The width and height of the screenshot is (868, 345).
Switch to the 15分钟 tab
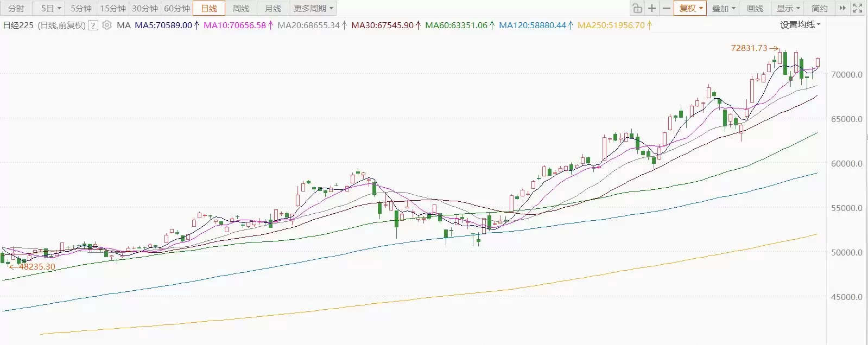pos(113,8)
